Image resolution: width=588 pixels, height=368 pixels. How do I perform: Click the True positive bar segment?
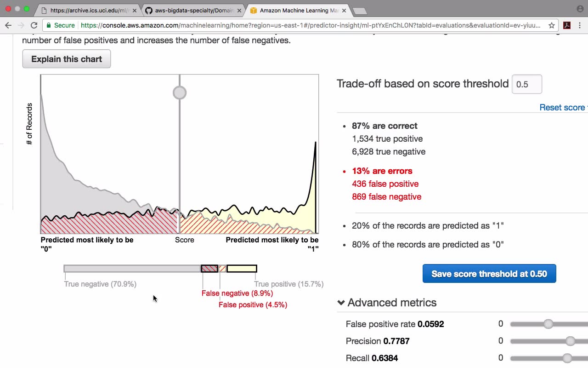click(242, 269)
